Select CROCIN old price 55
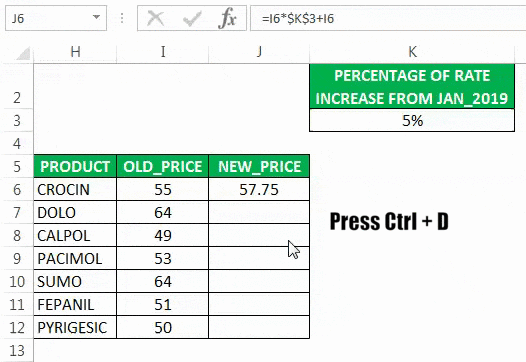This screenshot has height=362, width=526. click(163, 190)
